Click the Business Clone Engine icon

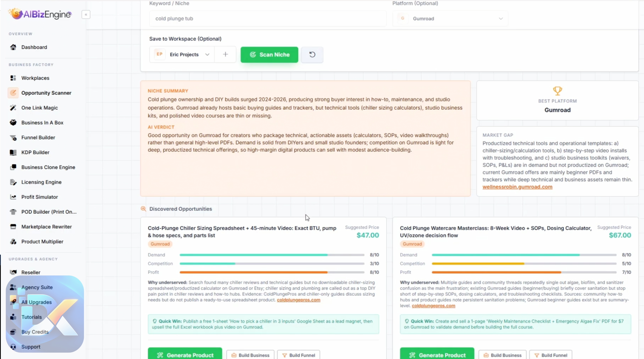pos(13,167)
